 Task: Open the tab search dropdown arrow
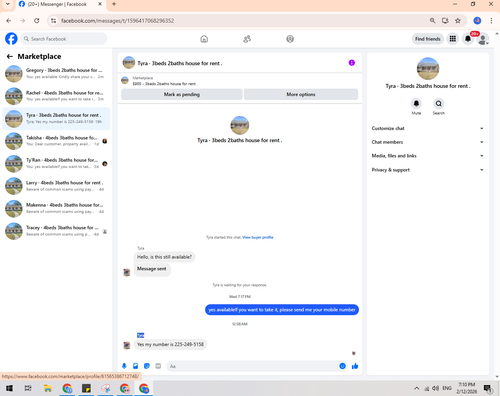(x=7, y=4)
